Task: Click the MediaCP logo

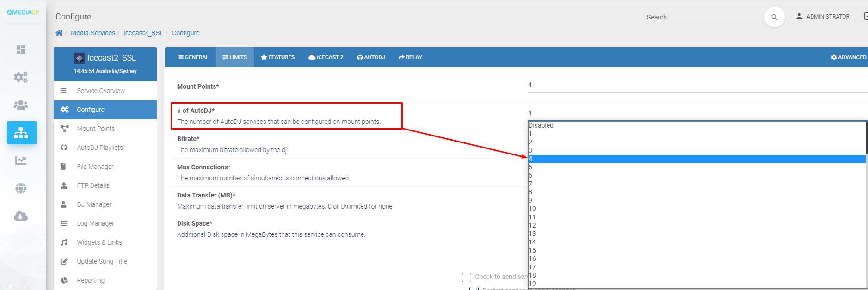Action: point(23,12)
